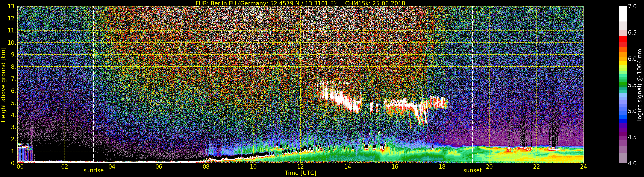Image resolution: width=644 pixels, height=177 pixels.
Task: Click the colorbar tick value '4.0'
Action: [x=632, y=163]
